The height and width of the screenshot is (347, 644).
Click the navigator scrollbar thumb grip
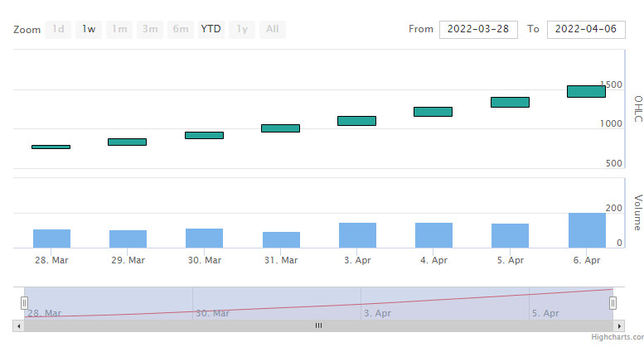point(319,325)
